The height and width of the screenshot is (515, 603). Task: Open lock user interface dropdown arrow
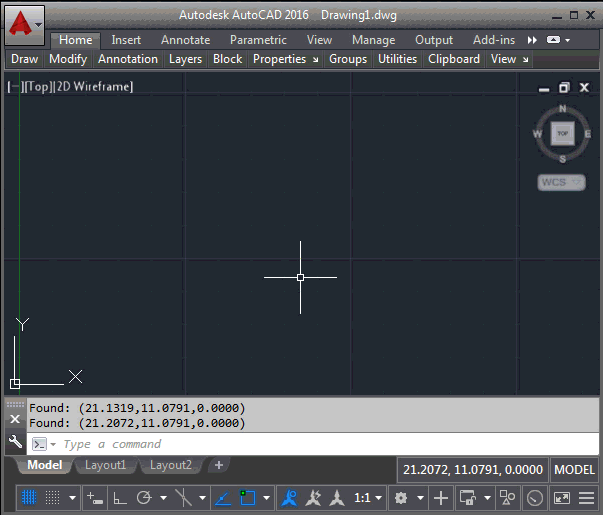pyautogui.click(x=487, y=498)
